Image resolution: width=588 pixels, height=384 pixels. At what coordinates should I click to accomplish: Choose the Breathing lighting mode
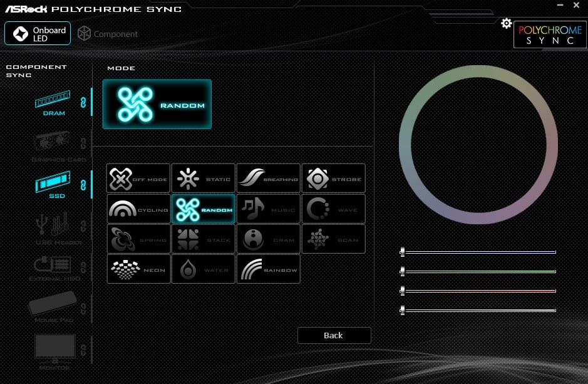click(x=269, y=178)
